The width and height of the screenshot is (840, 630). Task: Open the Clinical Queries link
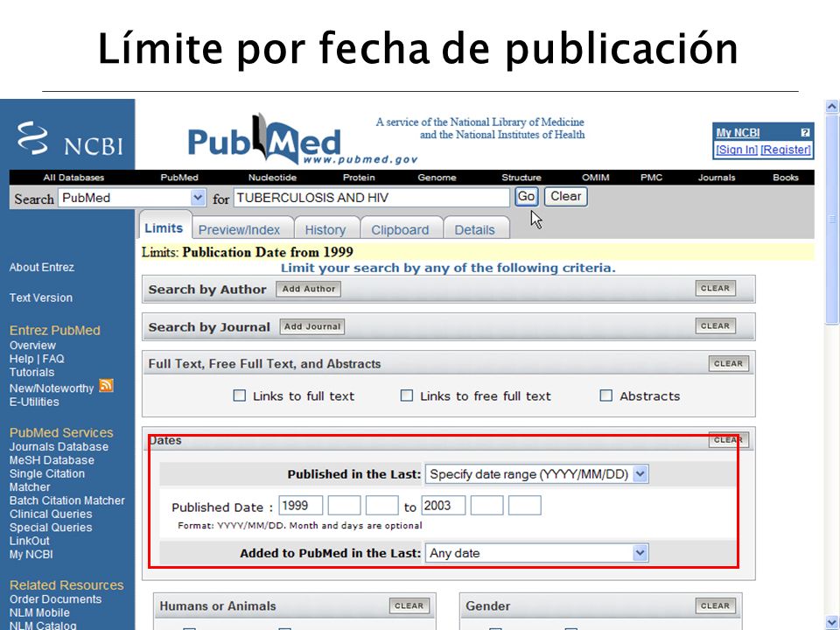coord(51,514)
